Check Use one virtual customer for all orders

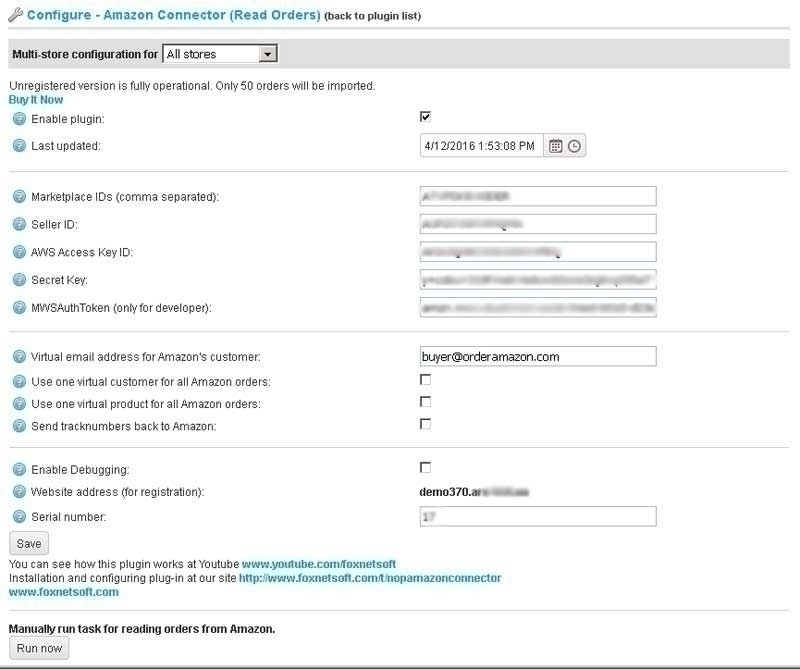tap(425, 380)
